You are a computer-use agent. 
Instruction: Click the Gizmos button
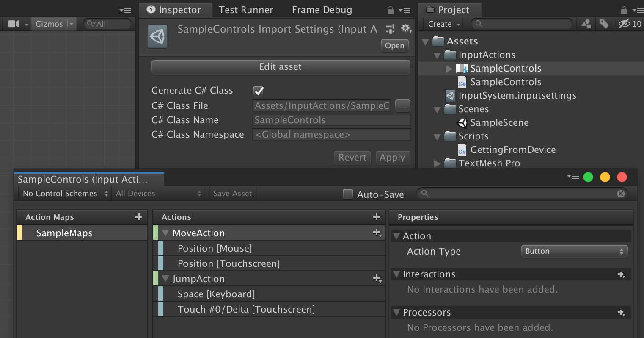coord(49,24)
